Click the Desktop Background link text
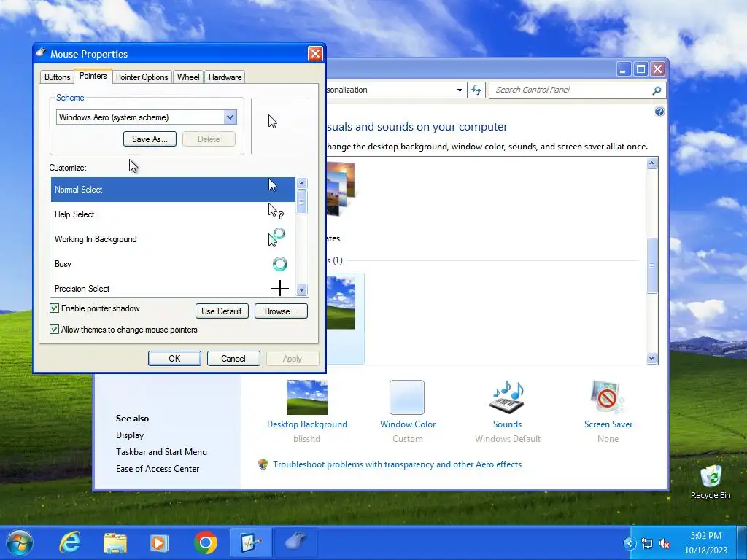This screenshot has width=747, height=560. [307, 424]
